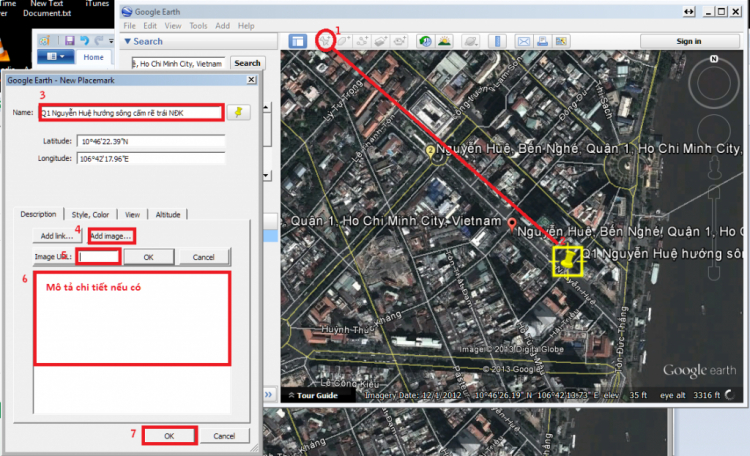Select the Home tab in the Paint window
Viewport: 750px width, 456px height.
pyautogui.click(x=93, y=57)
